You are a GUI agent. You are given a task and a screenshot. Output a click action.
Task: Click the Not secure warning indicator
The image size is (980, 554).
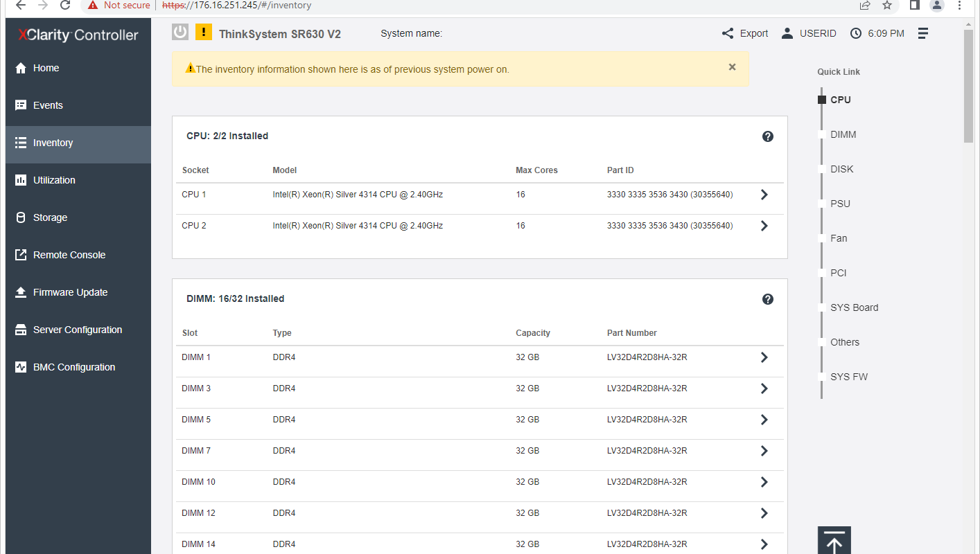click(x=119, y=5)
